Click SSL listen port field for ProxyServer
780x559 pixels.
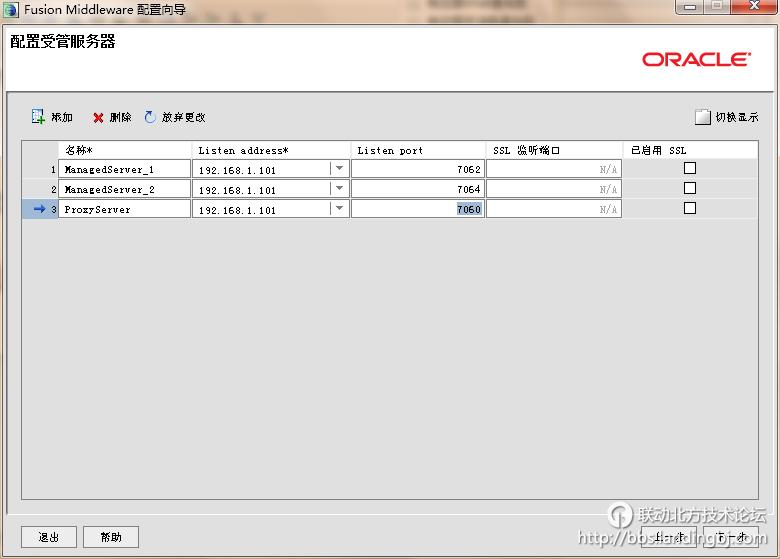(554, 209)
